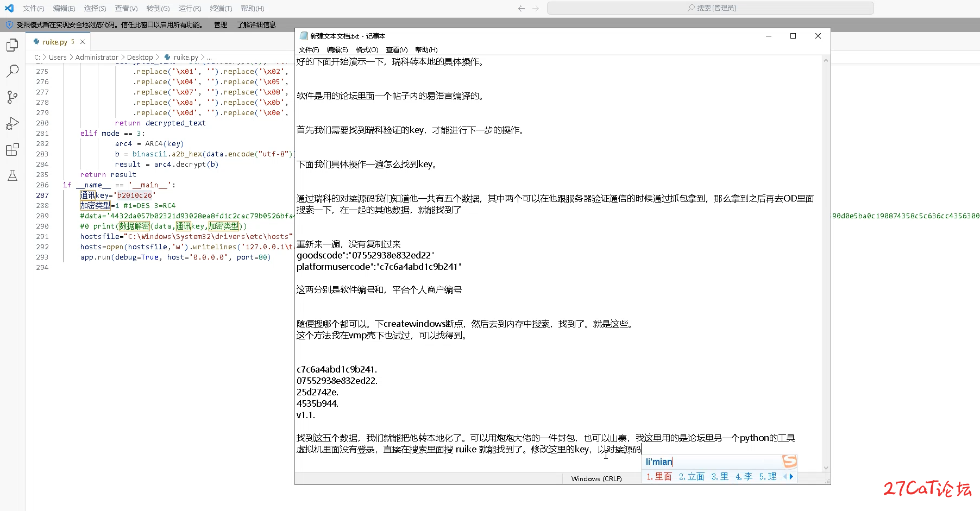Open VS Code 终端(T) menu
Image resolution: width=980 pixels, height=511 pixels.
click(221, 8)
